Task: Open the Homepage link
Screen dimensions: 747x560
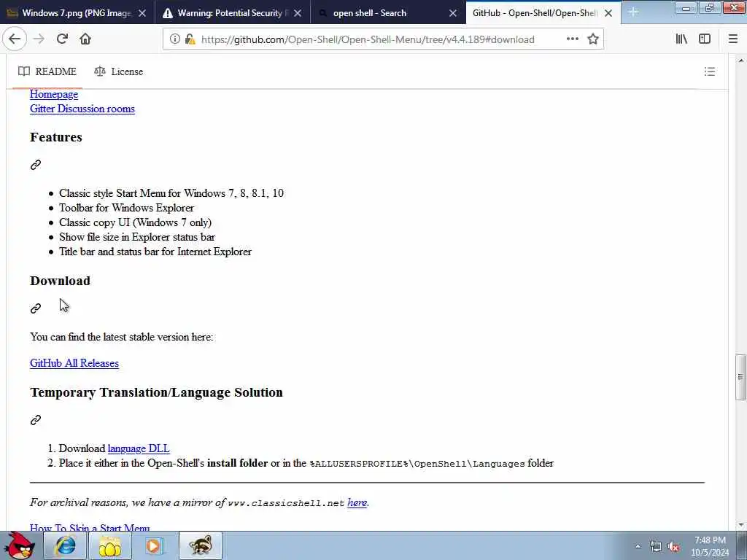Action: click(54, 94)
